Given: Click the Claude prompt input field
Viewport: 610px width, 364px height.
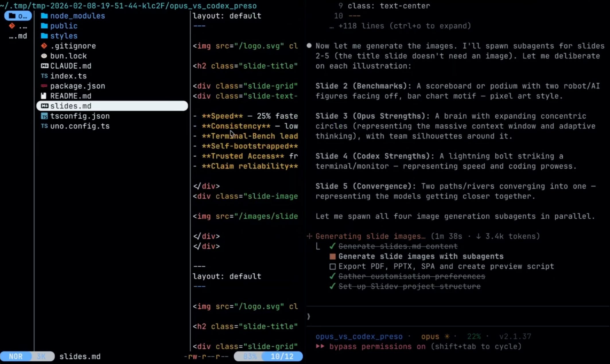Looking at the screenshot, I should 456,316.
